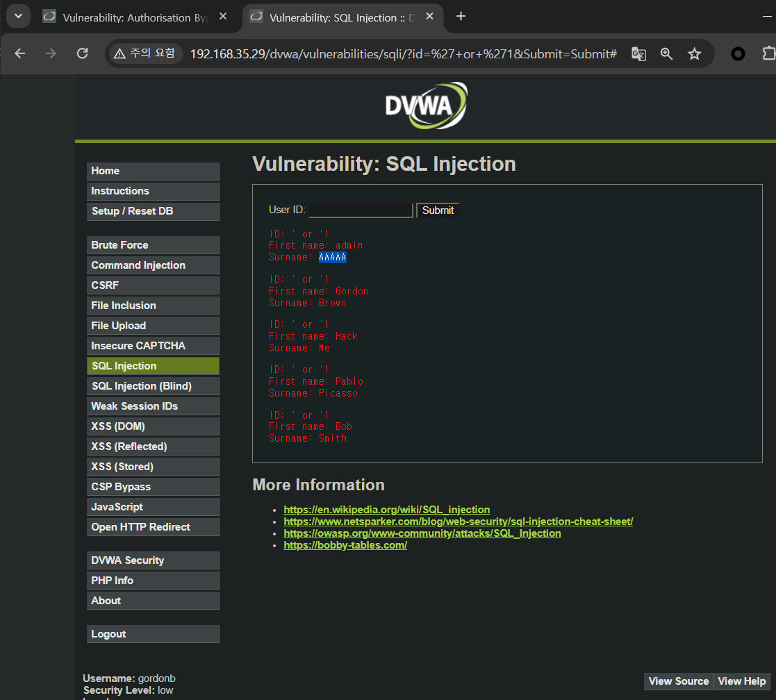Select XSS (Reflected)

coord(153,447)
